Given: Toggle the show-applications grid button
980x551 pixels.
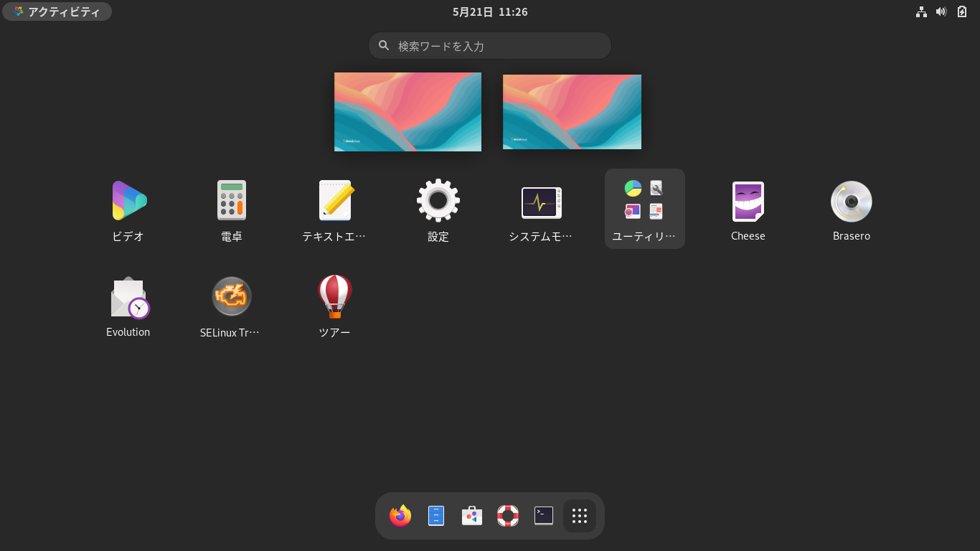Looking at the screenshot, I should coord(580,515).
